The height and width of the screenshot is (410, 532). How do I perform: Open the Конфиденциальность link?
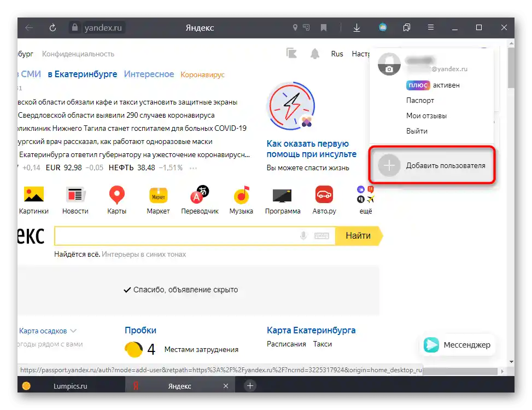[78, 54]
